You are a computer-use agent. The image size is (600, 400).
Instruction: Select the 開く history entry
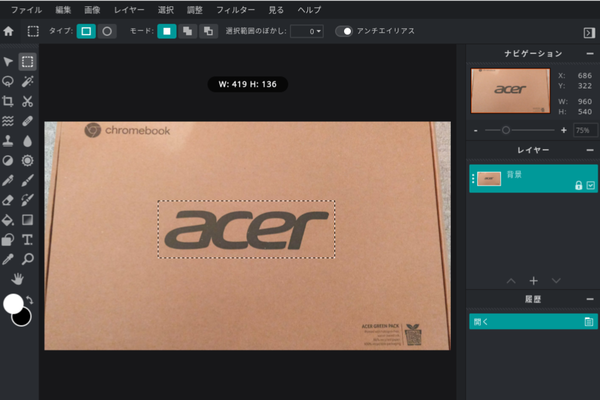tap(533, 322)
